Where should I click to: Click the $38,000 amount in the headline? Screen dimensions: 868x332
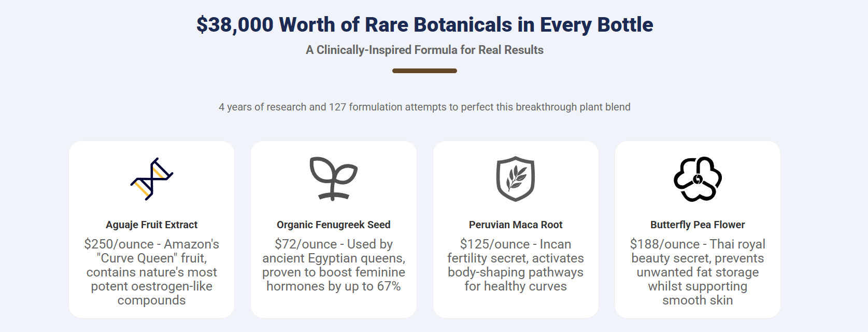click(x=235, y=25)
